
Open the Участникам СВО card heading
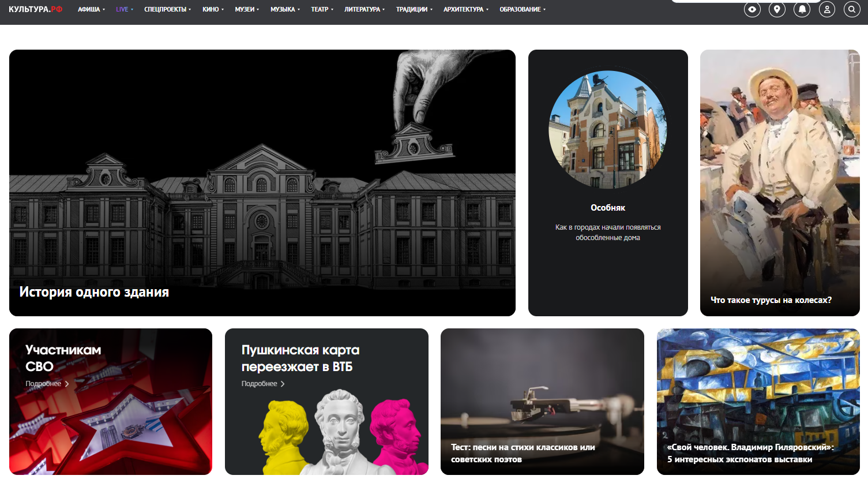63,358
